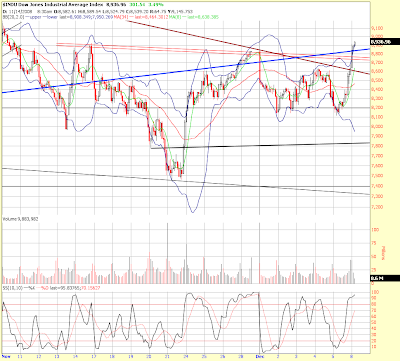The width and height of the screenshot is (400, 361).
Task: Click the 7,400 price axis label
Action: point(377,186)
